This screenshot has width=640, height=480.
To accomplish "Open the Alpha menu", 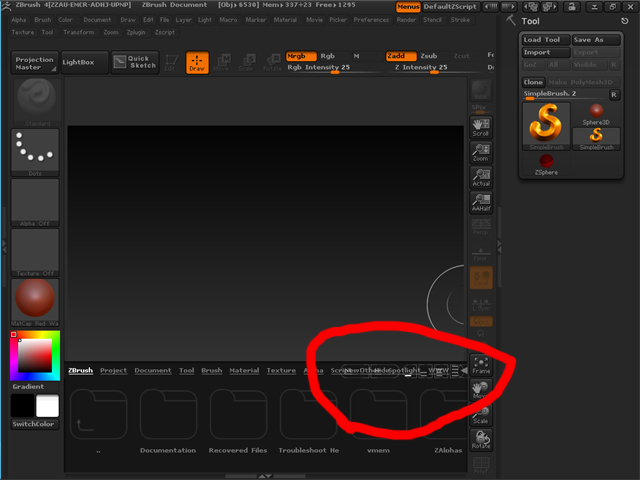I will (19, 20).
